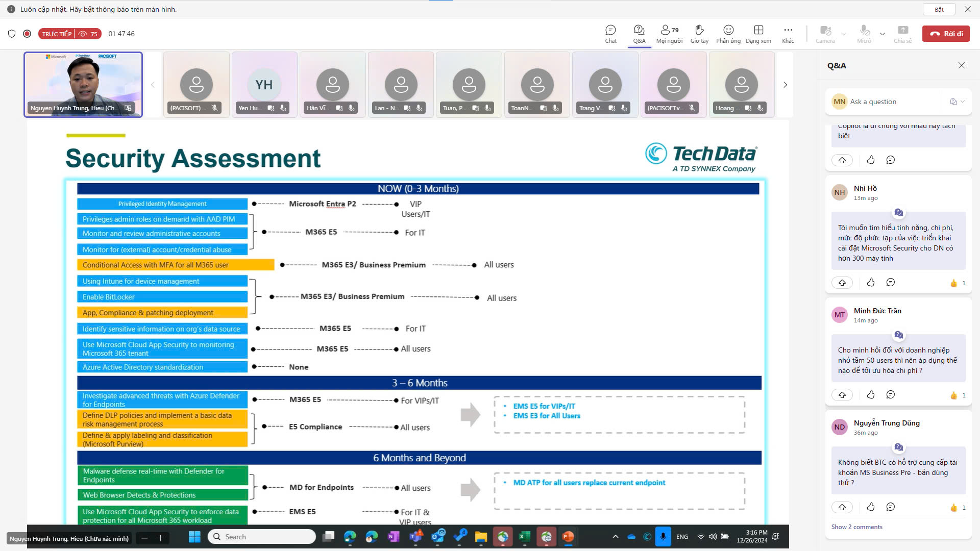The width and height of the screenshot is (980, 551).
Task: Comment on Nhi Hồ's question
Action: click(891, 283)
